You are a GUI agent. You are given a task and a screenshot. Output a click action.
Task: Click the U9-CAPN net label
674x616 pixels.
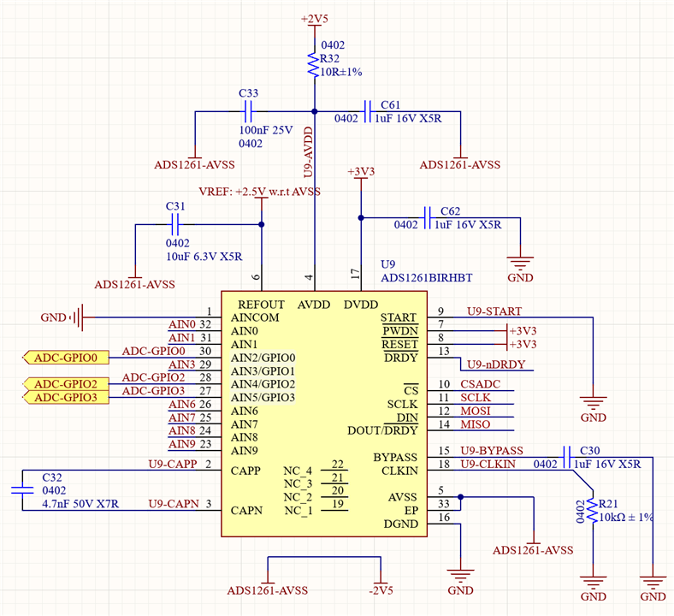[174, 503]
